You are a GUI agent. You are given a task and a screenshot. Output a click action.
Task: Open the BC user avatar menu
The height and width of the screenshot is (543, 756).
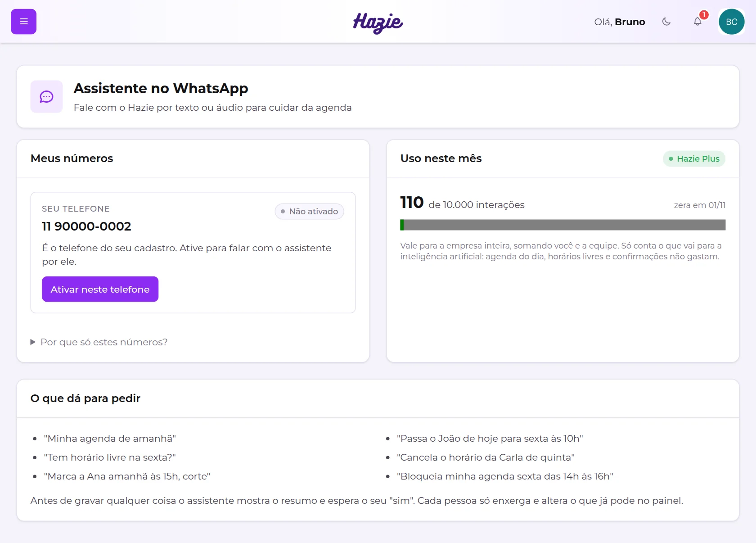pos(732,22)
